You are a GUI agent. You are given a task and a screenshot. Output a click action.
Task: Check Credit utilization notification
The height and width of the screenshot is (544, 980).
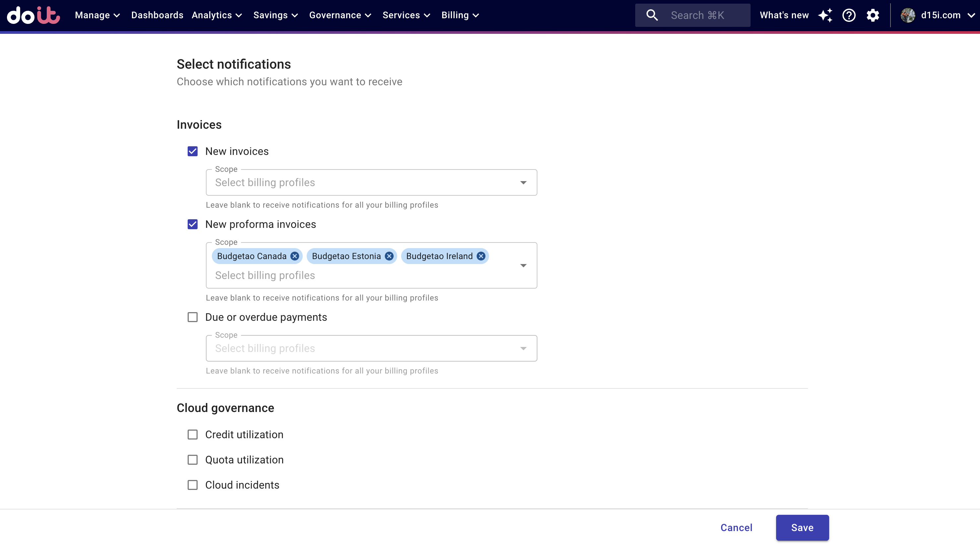(x=193, y=435)
